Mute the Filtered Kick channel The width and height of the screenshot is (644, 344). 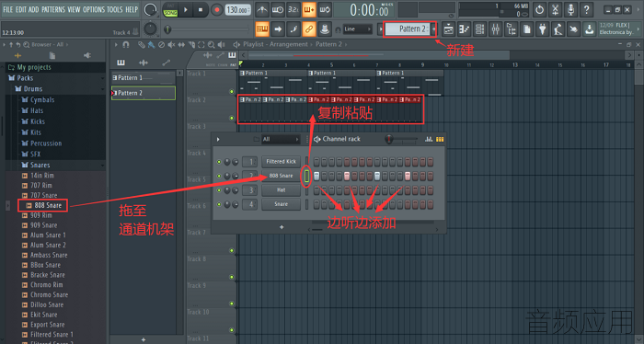pos(219,162)
